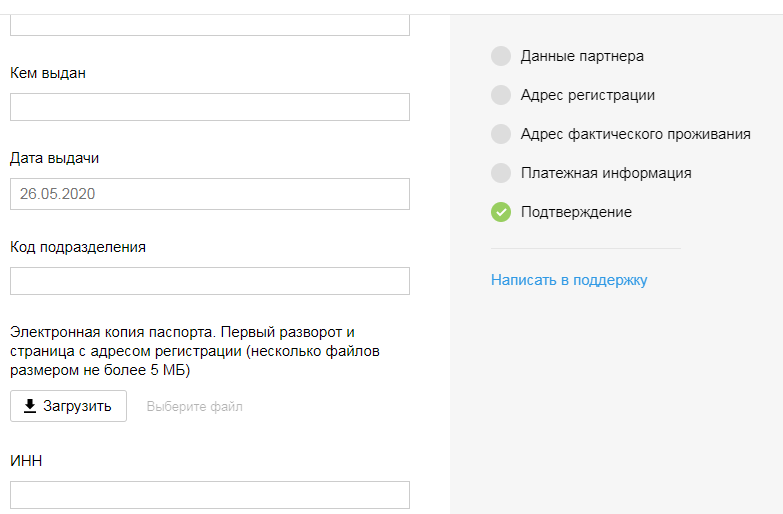Click the Кем выдан field label
The height and width of the screenshot is (514, 783).
click(48, 73)
